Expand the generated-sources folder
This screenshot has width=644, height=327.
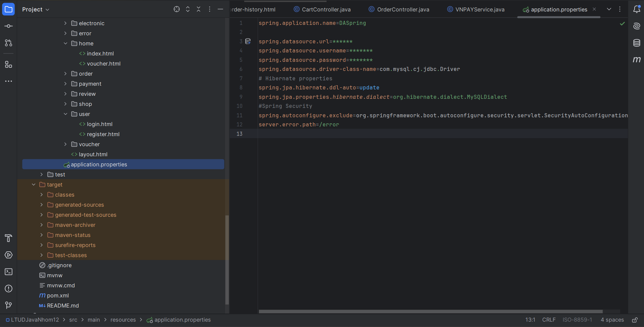click(41, 205)
